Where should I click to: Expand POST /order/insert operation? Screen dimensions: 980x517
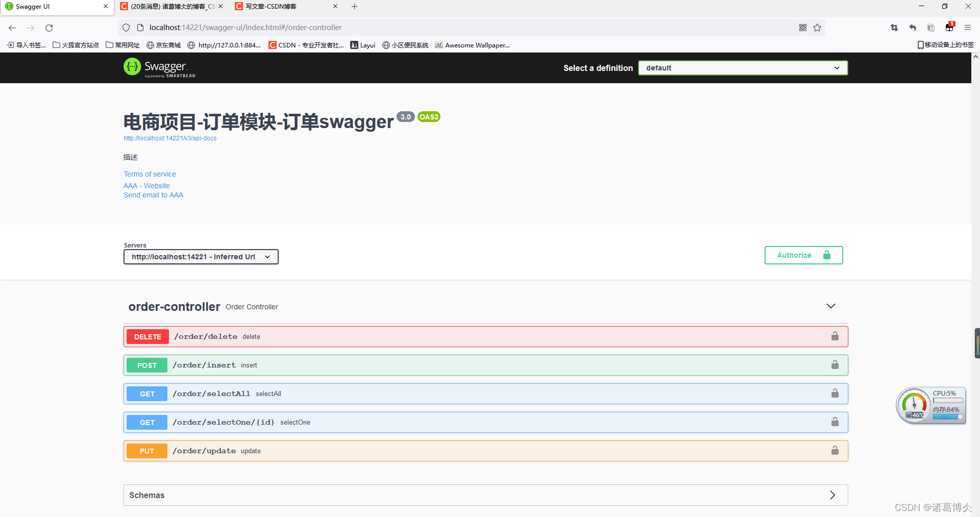(x=485, y=365)
